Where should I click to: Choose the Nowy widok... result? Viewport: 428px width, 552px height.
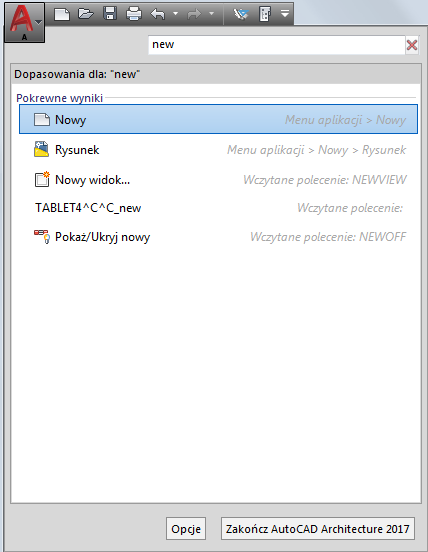click(x=218, y=180)
